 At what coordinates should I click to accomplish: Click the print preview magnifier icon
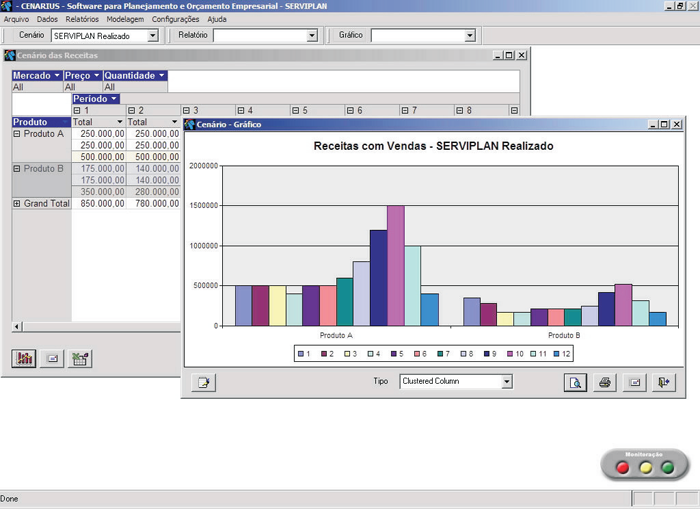575,382
